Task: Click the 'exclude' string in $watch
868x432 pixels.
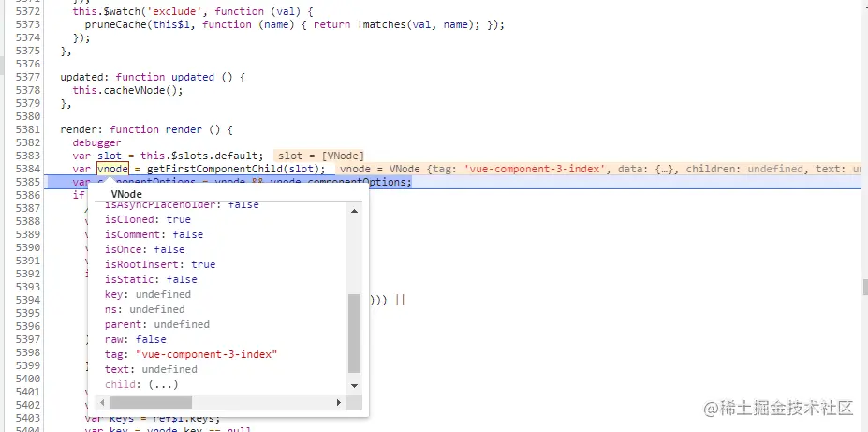Action: [x=177, y=11]
